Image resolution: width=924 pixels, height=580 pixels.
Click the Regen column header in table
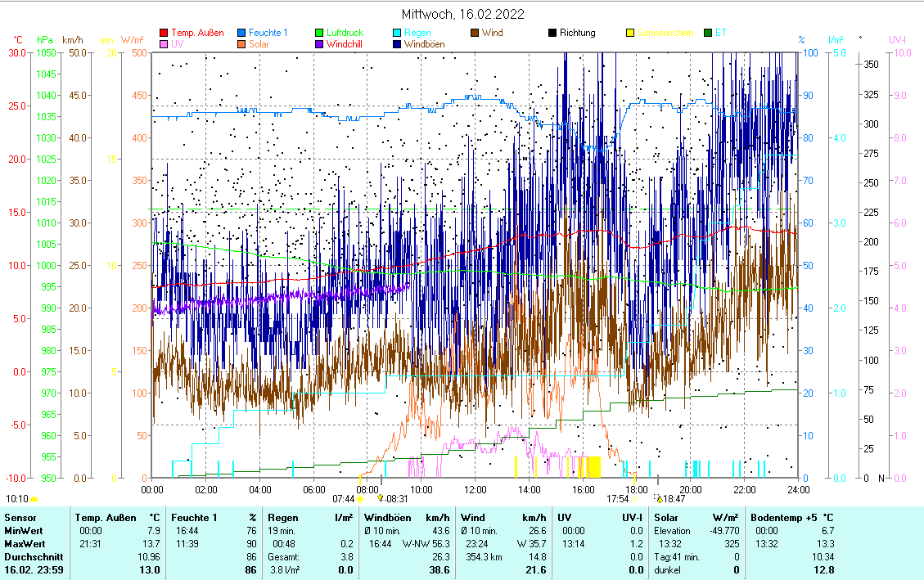tap(282, 517)
